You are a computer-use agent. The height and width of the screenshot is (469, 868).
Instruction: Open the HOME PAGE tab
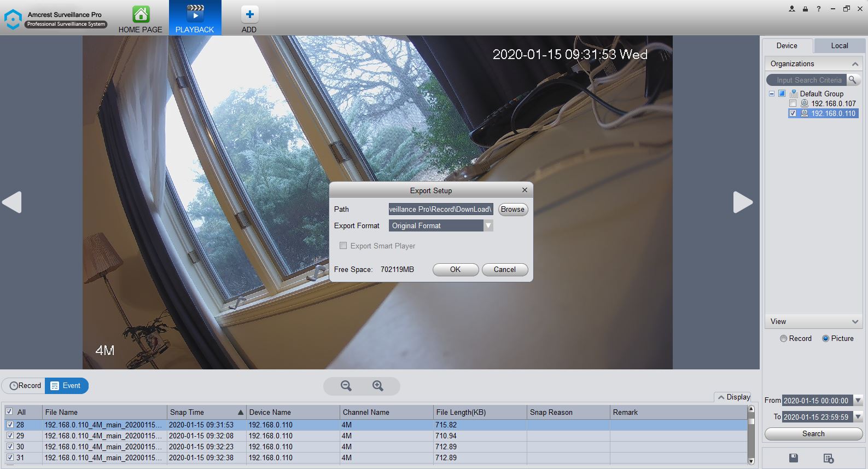pos(141,18)
